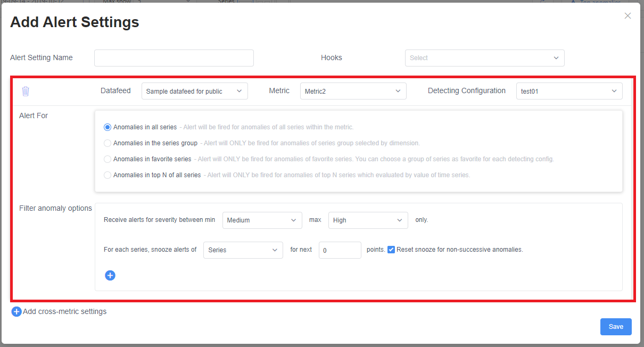Open the Hooks selection dropdown
This screenshot has width=644, height=347.
tap(484, 57)
